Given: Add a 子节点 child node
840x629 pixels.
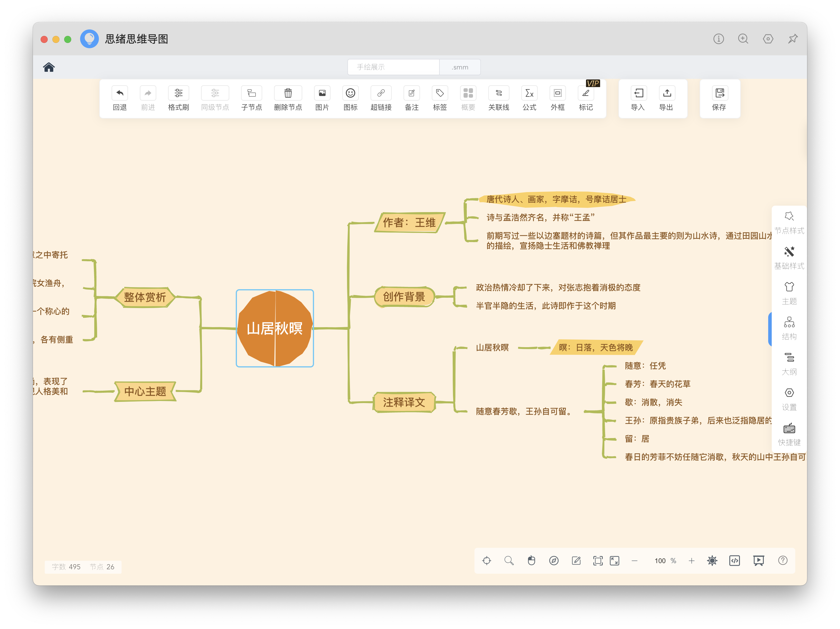Looking at the screenshot, I should (251, 99).
